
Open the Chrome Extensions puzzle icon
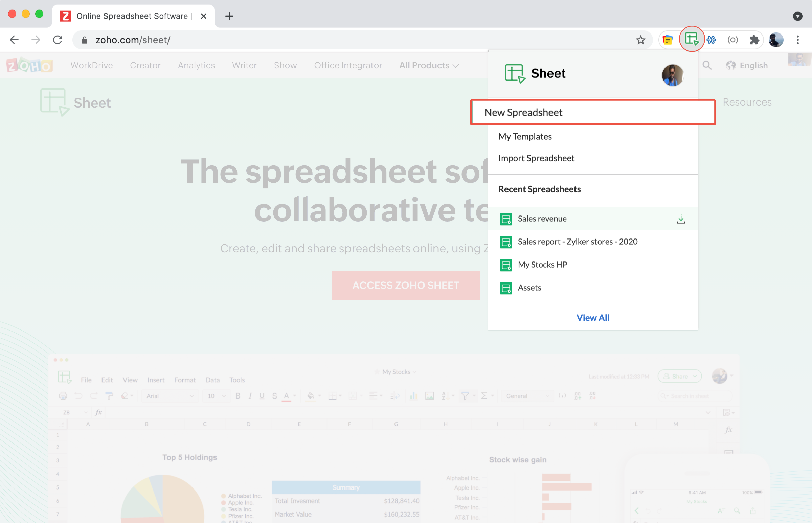coord(754,40)
